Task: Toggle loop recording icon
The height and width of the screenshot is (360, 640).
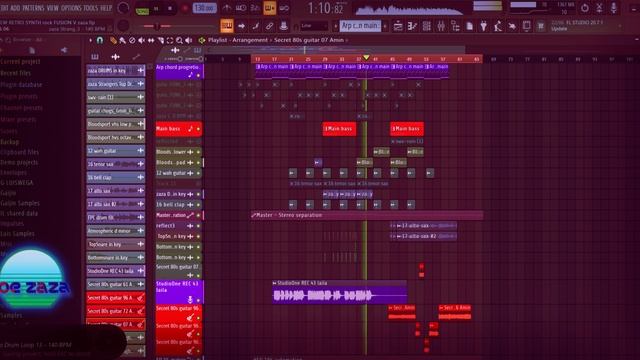Action: coord(284,8)
